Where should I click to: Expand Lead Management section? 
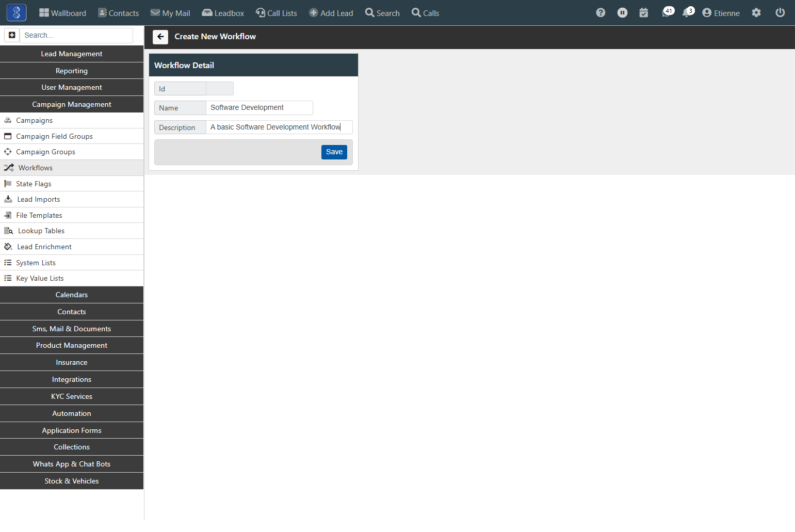[72, 54]
